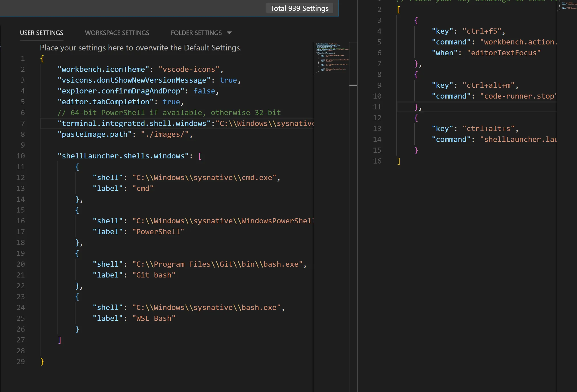
Task: Switch to the USER SETTINGS tab
Action: (x=42, y=33)
